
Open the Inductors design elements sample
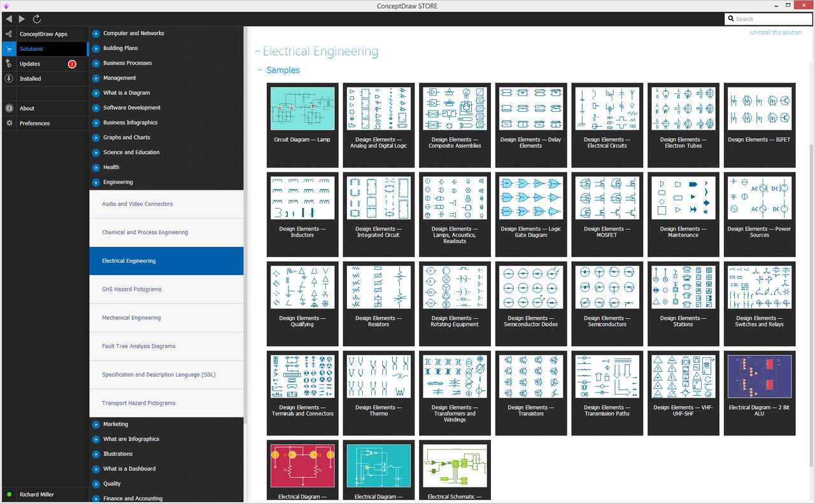point(302,214)
